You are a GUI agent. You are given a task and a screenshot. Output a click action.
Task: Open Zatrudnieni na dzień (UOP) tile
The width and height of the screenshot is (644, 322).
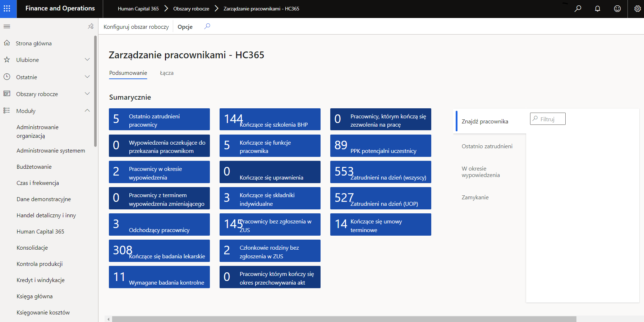click(381, 198)
